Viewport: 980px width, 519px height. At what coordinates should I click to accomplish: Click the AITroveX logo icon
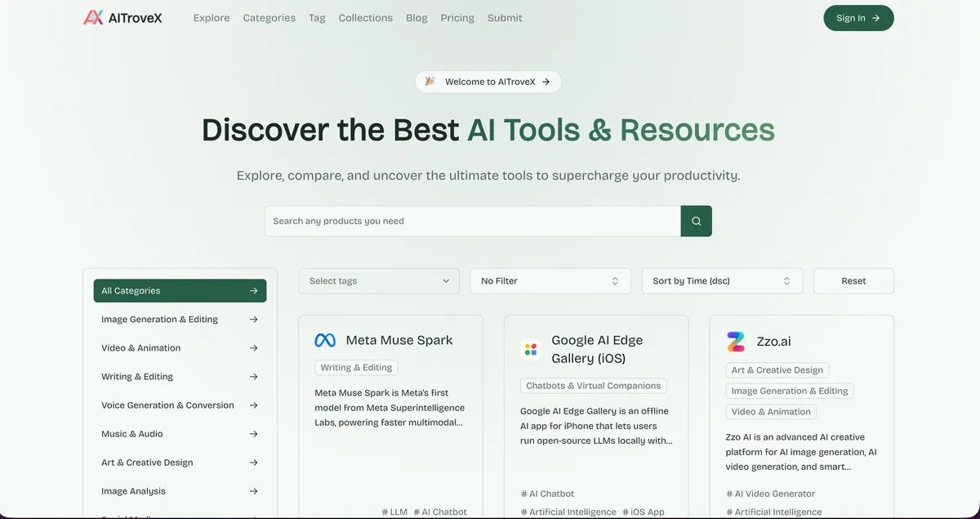[93, 17]
